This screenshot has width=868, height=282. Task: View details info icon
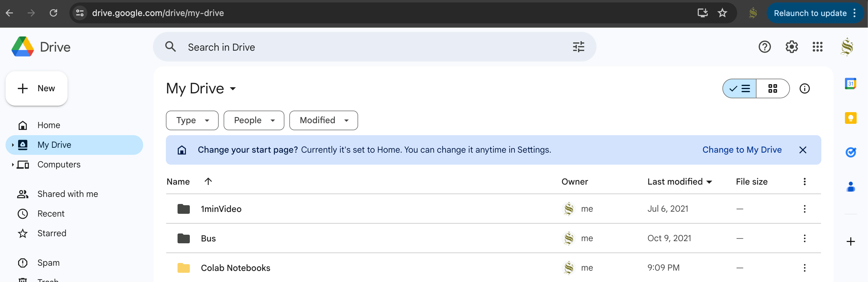tap(804, 88)
